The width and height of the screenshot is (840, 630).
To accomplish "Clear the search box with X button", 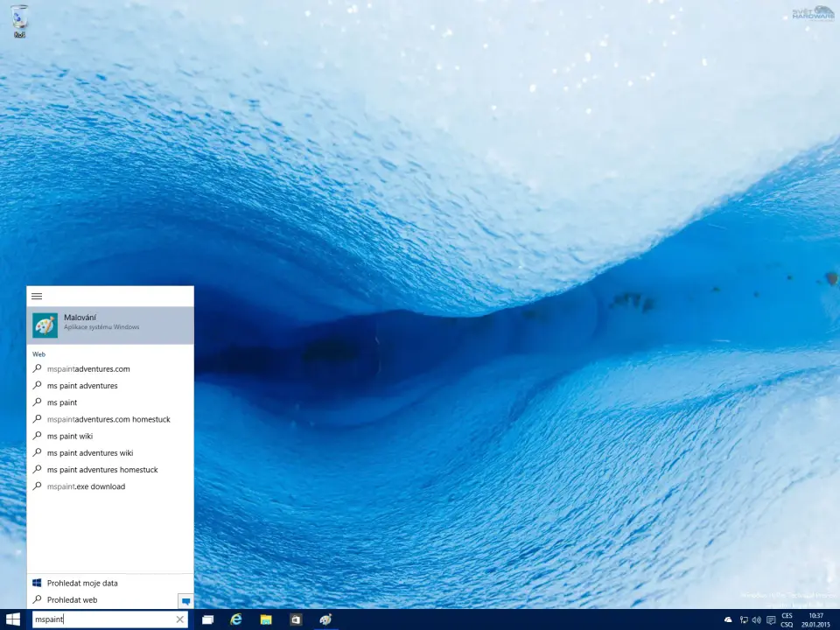I will click(x=180, y=619).
